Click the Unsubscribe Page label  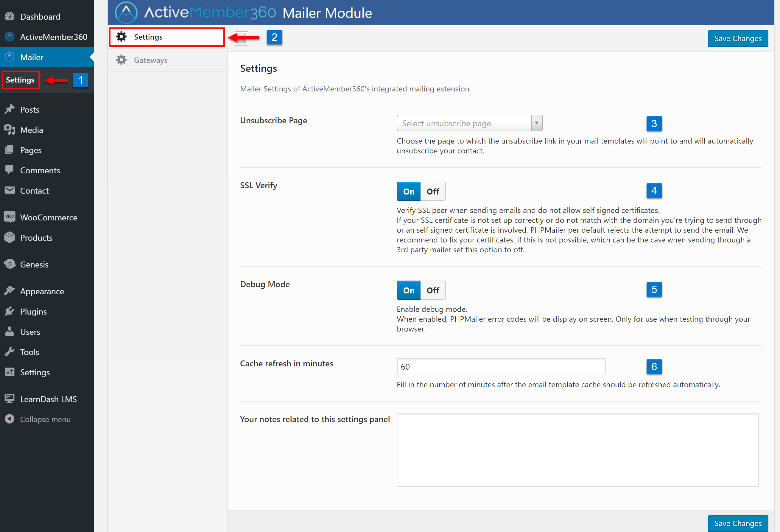(x=273, y=120)
